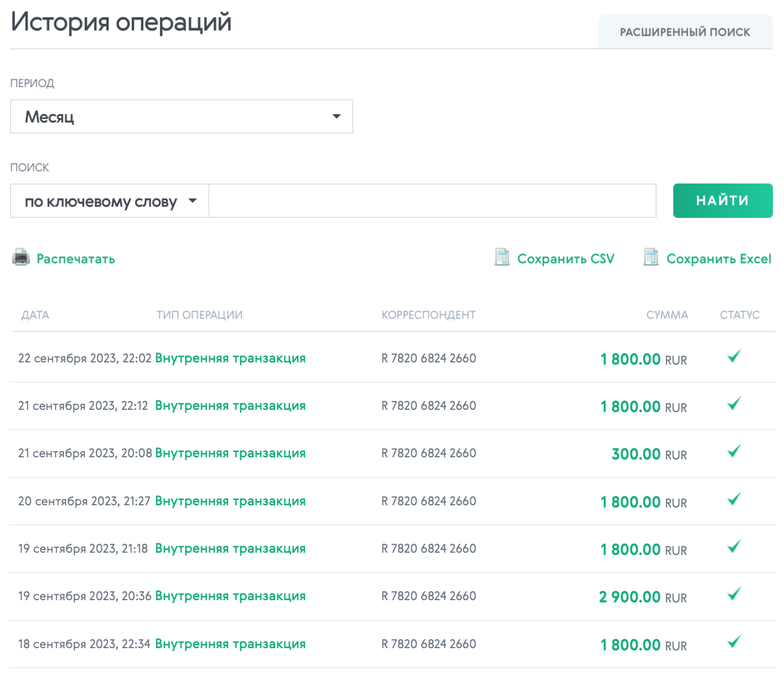Click status checkmark for 18 сентября 22:34 row
Screen dimensions: 784x673
734,642
